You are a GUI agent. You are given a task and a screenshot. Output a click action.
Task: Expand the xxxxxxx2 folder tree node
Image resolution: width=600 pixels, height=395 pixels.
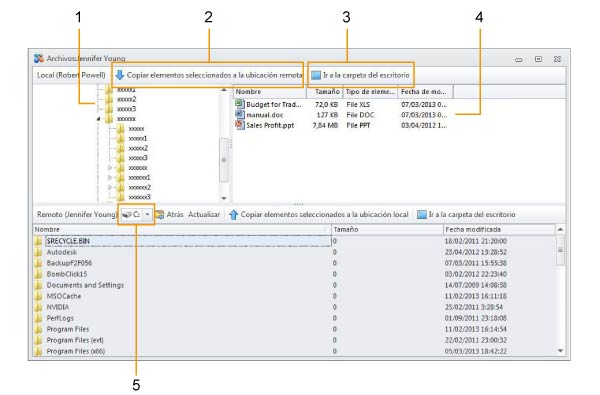pyautogui.click(x=110, y=188)
